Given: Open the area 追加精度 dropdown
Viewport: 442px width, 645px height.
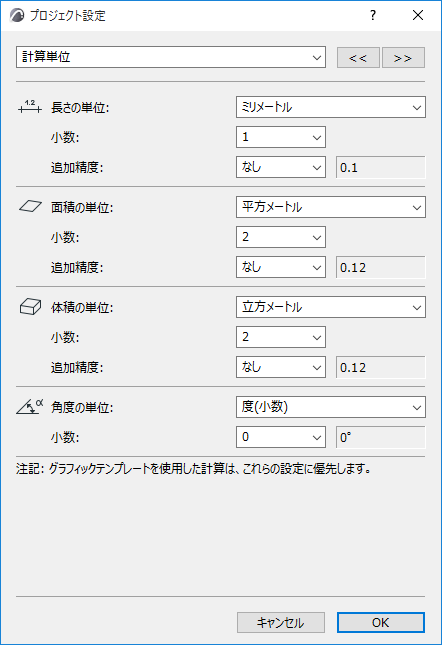Looking at the screenshot, I should (x=281, y=267).
